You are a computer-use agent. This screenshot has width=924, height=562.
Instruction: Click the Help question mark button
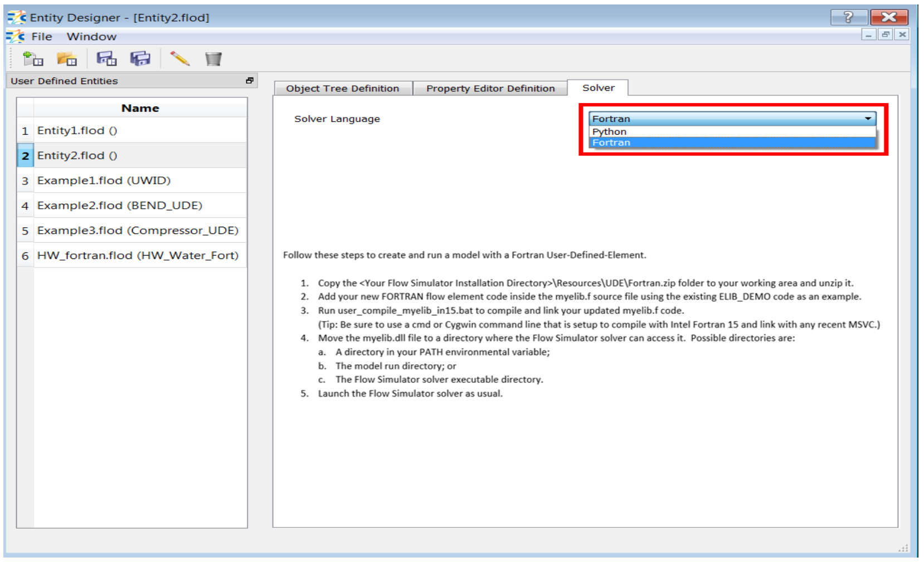848,17
